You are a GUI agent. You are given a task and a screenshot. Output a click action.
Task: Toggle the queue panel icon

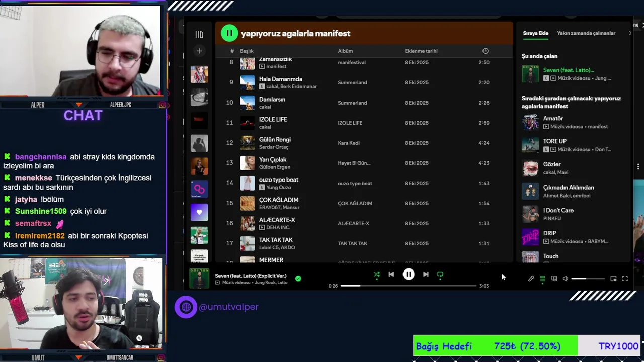(542, 279)
